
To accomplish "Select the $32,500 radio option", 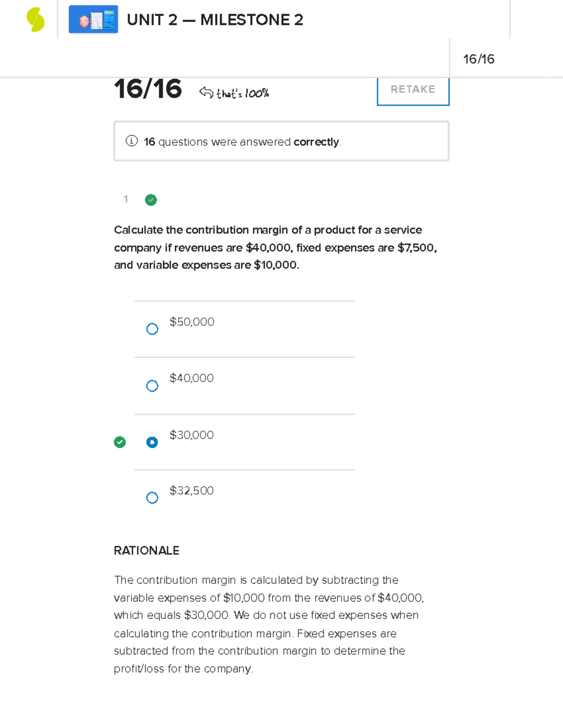I will click(152, 498).
